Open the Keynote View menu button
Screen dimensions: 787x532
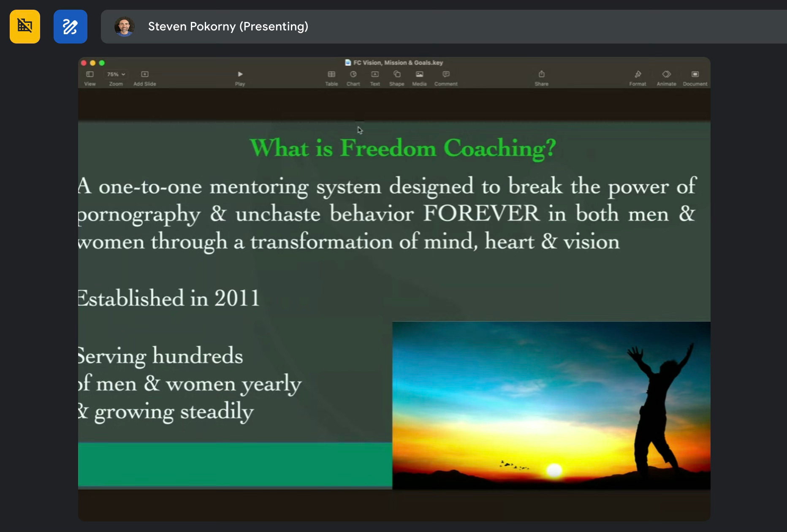(90, 78)
